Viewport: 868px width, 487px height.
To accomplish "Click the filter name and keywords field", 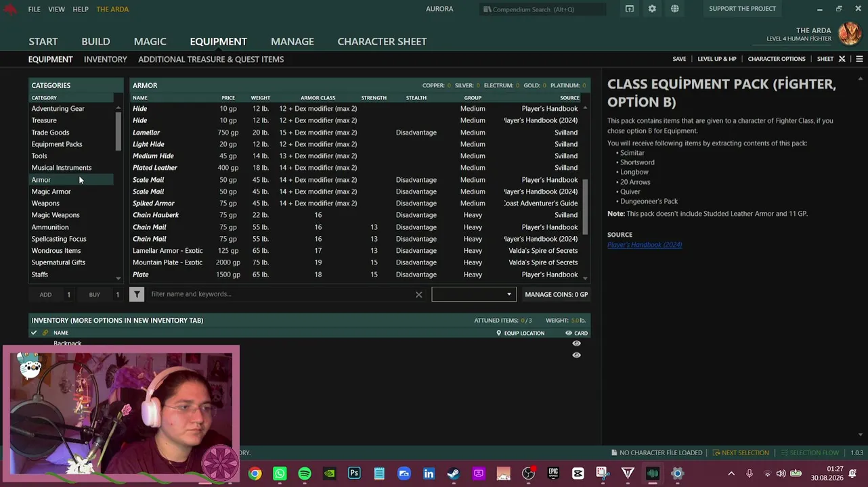I will [x=282, y=294].
